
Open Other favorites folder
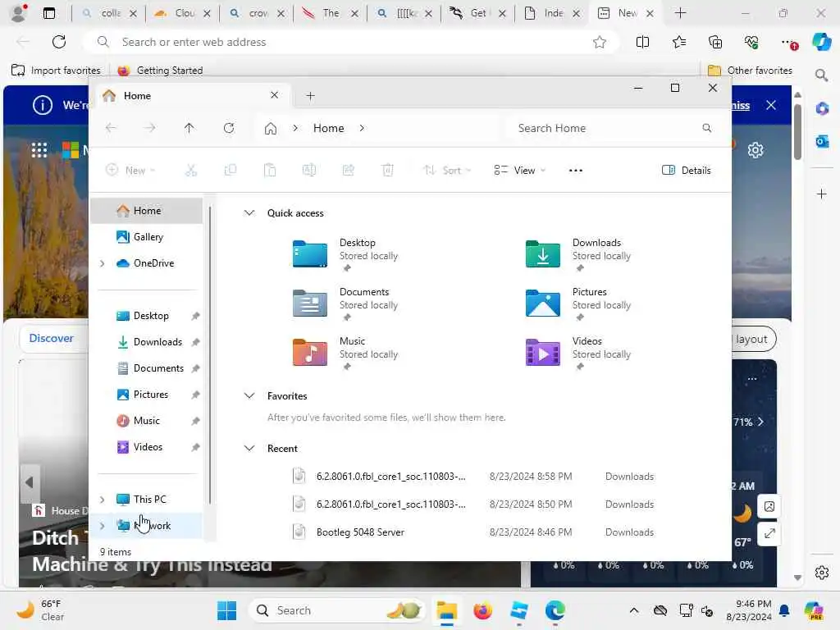click(x=750, y=71)
